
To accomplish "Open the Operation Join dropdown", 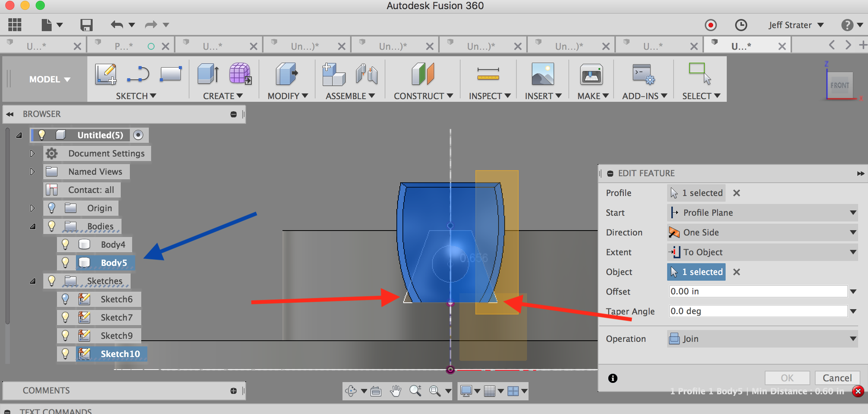I will coord(762,339).
